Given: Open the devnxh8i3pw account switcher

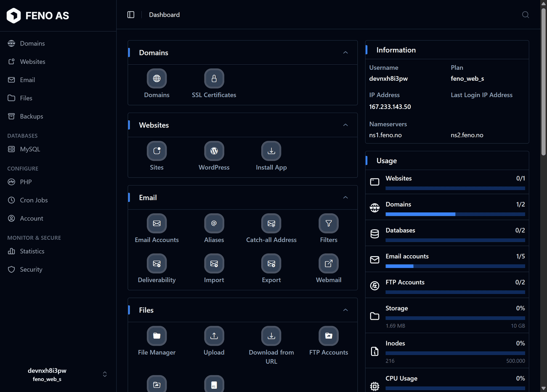Looking at the screenshot, I should pyautogui.click(x=58, y=374).
